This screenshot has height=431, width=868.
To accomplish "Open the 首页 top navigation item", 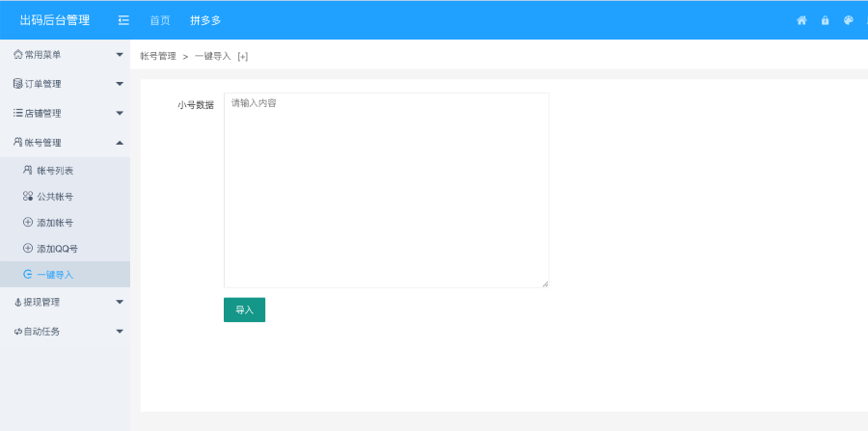I will pos(160,20).
